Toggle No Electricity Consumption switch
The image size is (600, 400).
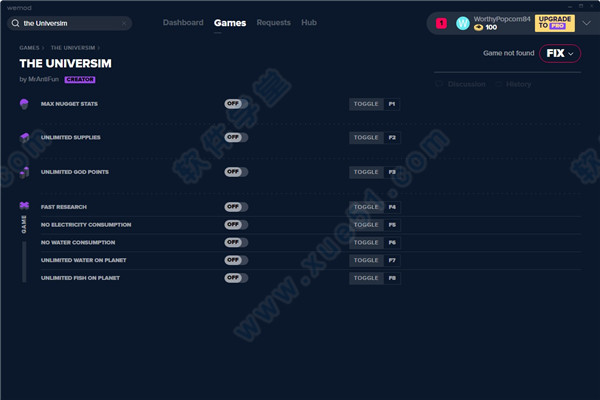[236, 224]
